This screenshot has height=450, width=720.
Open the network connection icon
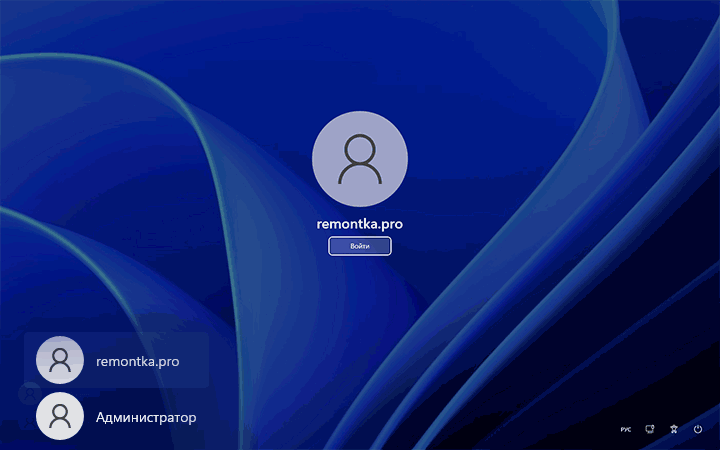[650, 429]
